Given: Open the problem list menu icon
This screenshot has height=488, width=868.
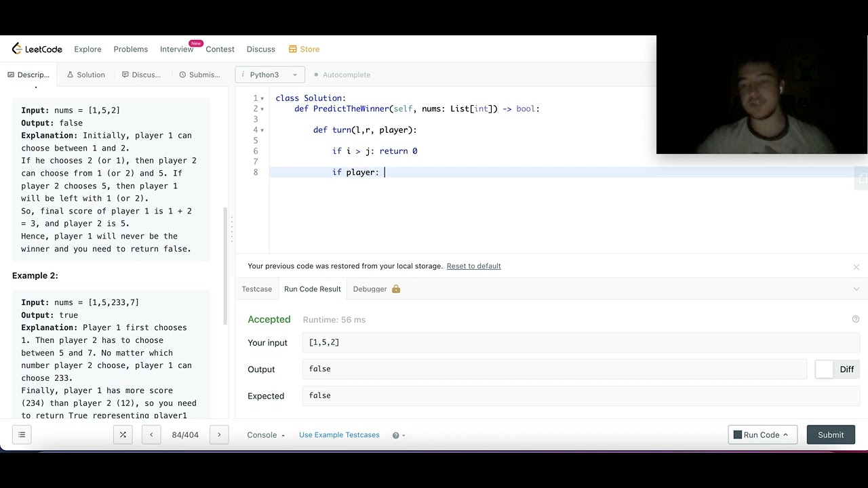Looking at the screenshot, I should tap(22, 434).
